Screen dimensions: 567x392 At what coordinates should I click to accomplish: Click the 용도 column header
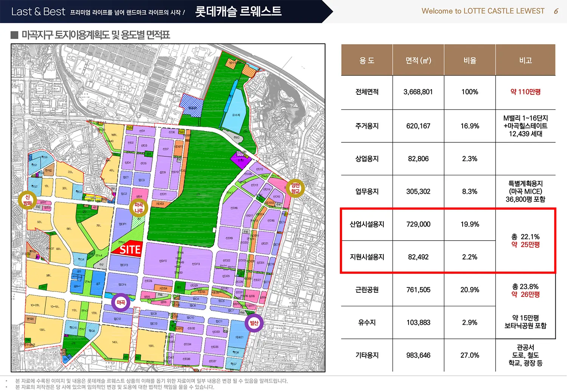click(x=367, y=60)
